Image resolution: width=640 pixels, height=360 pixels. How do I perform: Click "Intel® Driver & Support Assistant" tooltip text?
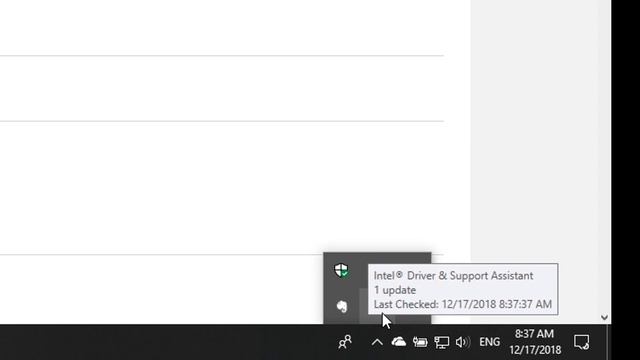[x=453, y=276]
